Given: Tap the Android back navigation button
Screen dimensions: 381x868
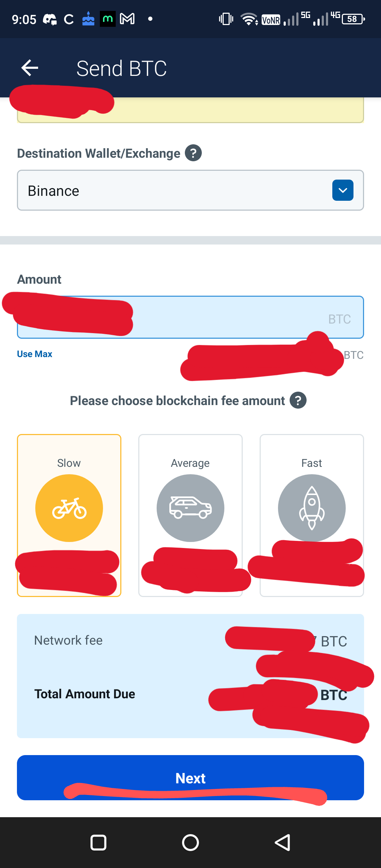Looking at the screenshot, I should tap(283, 843).
